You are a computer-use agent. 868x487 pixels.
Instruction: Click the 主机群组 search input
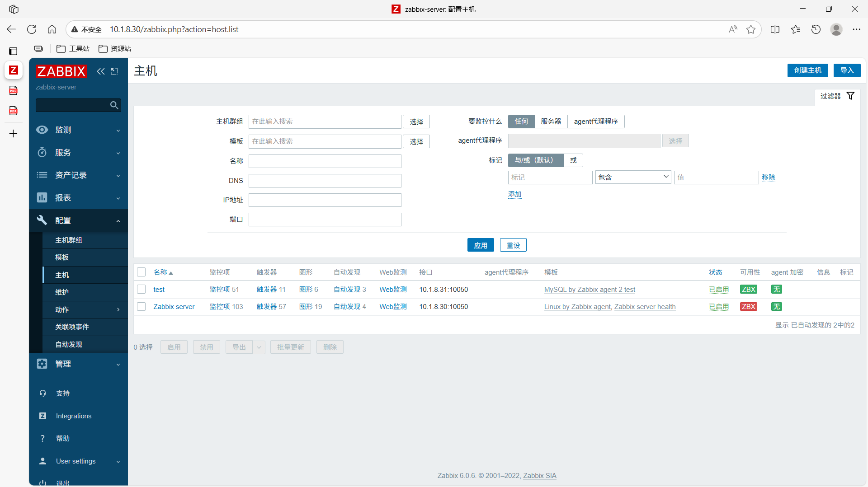325,122
